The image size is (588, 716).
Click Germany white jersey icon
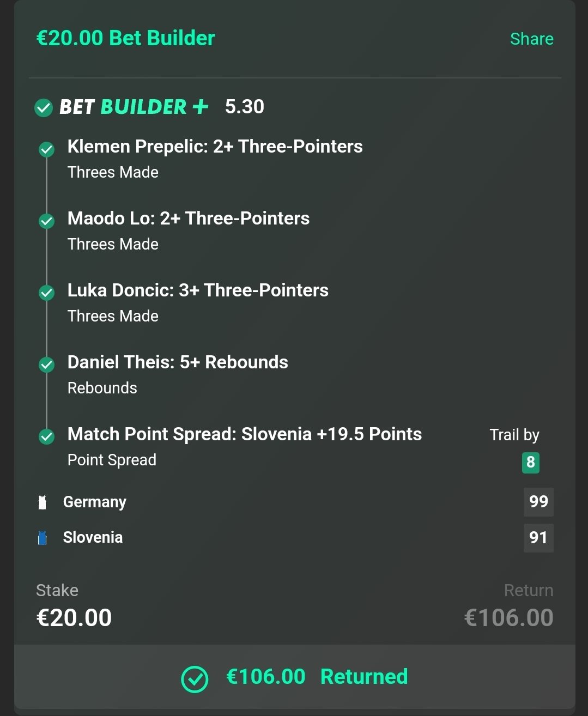tap(43, 502)
